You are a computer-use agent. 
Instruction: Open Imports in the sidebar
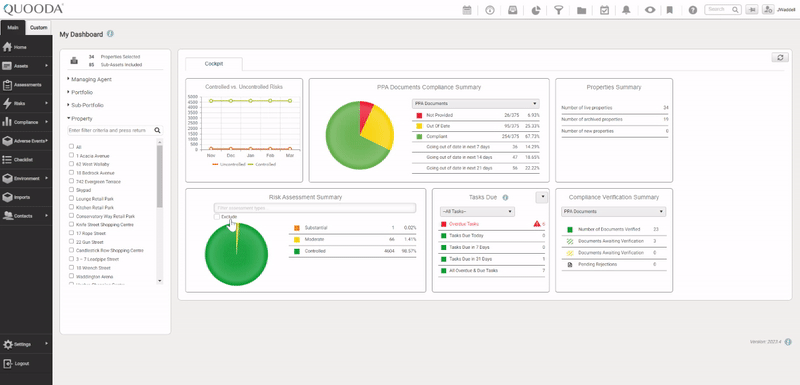pyautogui.click(x=26, y=197)
